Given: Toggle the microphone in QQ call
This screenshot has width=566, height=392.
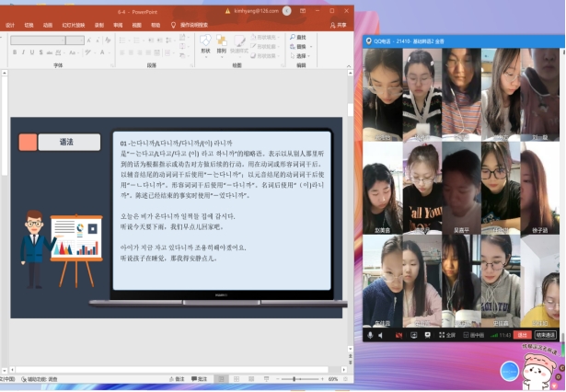Looking at the screenshot, I should [369, 335].
